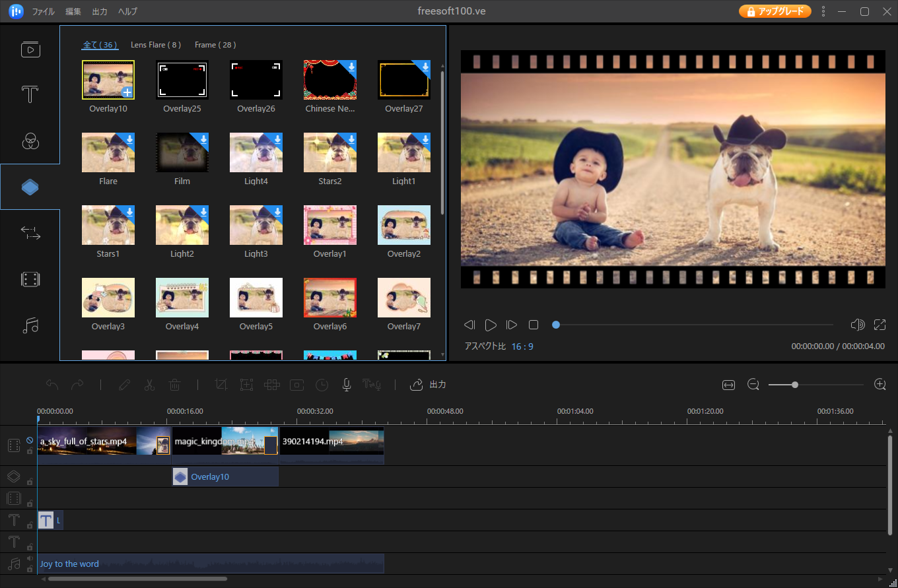Screen dimensions: 898x588
Task: Click the Edit pencil tool
Action: (124, 385)
